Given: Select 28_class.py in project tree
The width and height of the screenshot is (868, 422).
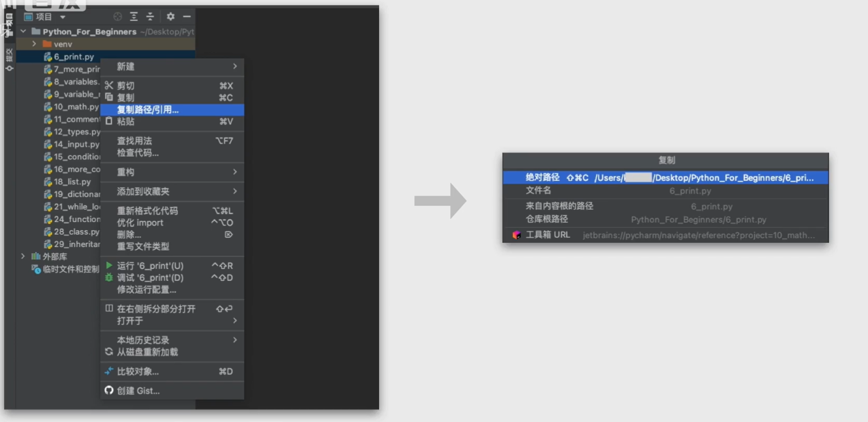Looking at the screenshot, I should [x=72, y=232].
